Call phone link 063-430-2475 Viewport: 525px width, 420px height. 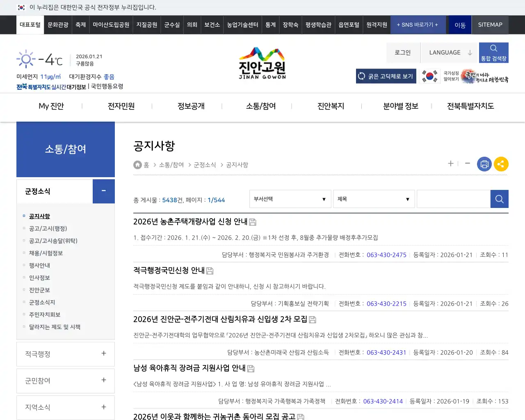(386, 255)
